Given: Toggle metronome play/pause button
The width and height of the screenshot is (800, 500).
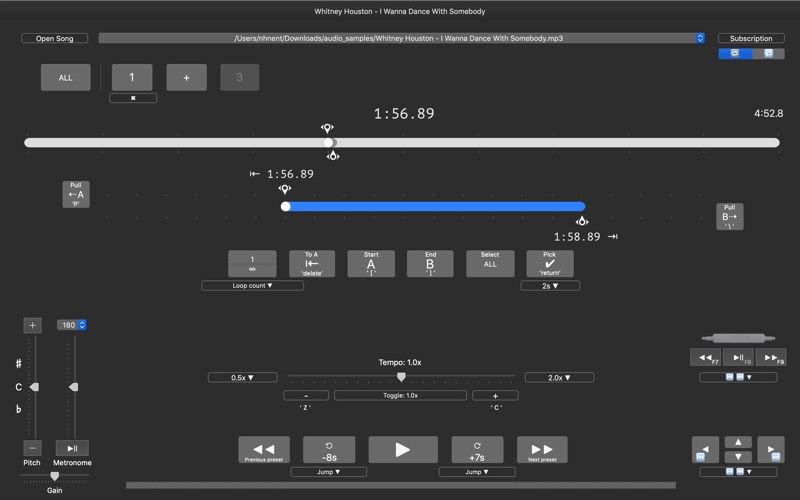Looking at the screenshot, I should click(x=72, y=448).
